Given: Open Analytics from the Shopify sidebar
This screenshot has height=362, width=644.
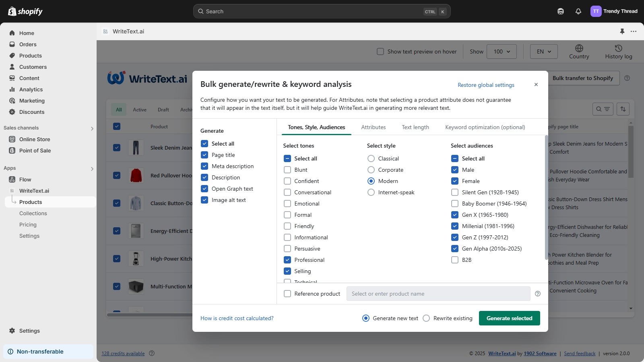Looking at the screenshot, I should click(31, 89).
